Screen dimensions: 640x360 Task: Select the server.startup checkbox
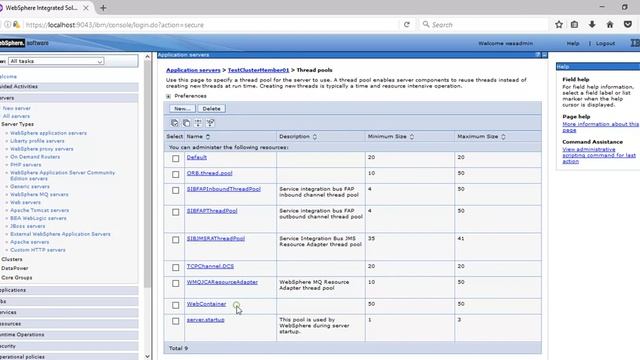point(176,321)
